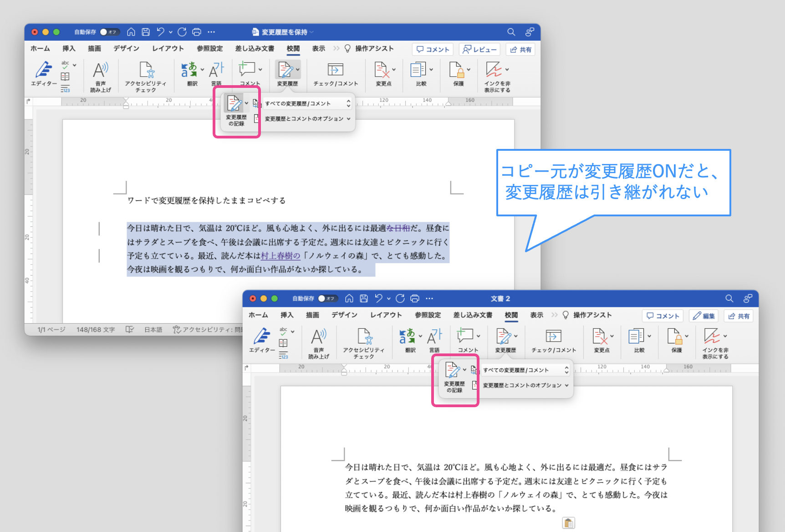
Task: Click the paste options icon below the pasted text
Action: coord(568,523)
